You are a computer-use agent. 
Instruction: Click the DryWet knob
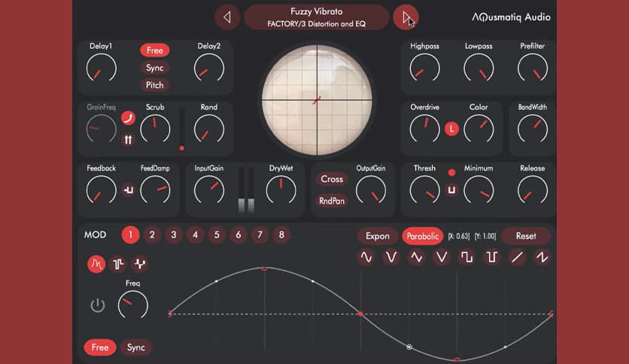point(281,190)
